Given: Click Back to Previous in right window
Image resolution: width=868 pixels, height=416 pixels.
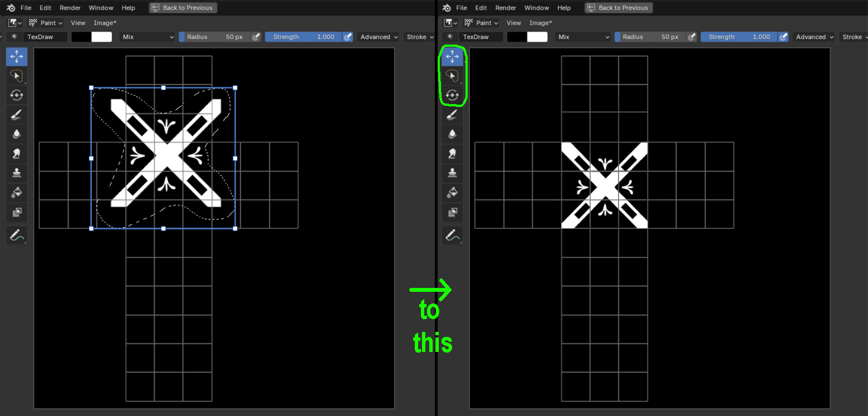Looking at the screenshot, I should (x=619, y=8).
